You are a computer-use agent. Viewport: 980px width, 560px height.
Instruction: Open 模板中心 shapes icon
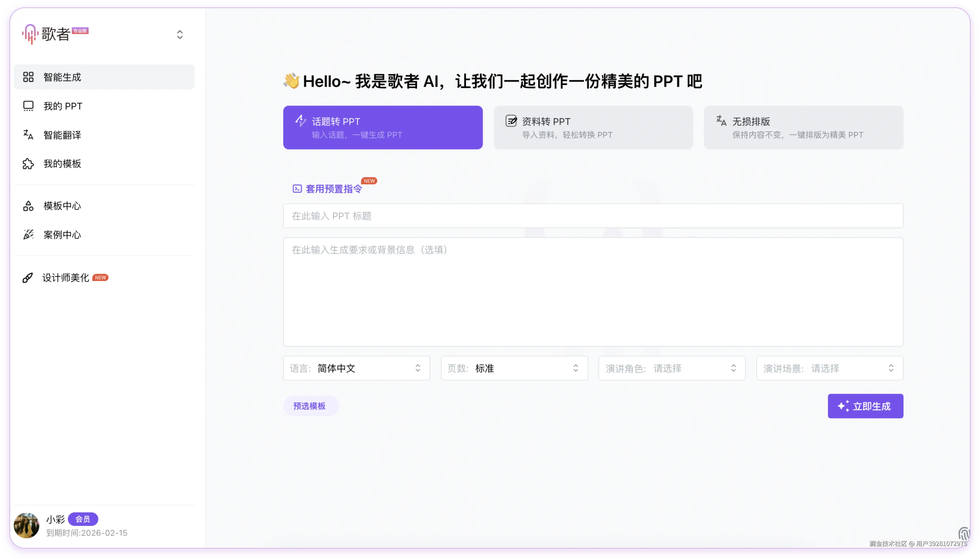[28, 206]
